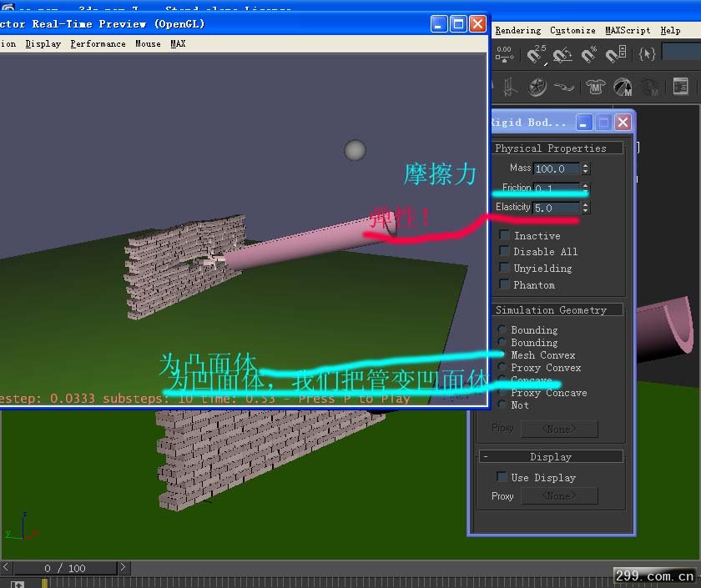The height and width of the screenshot is (588, 701).
Task: Minimize the Rigid Body properties dialog
Action: click(584, 123)
